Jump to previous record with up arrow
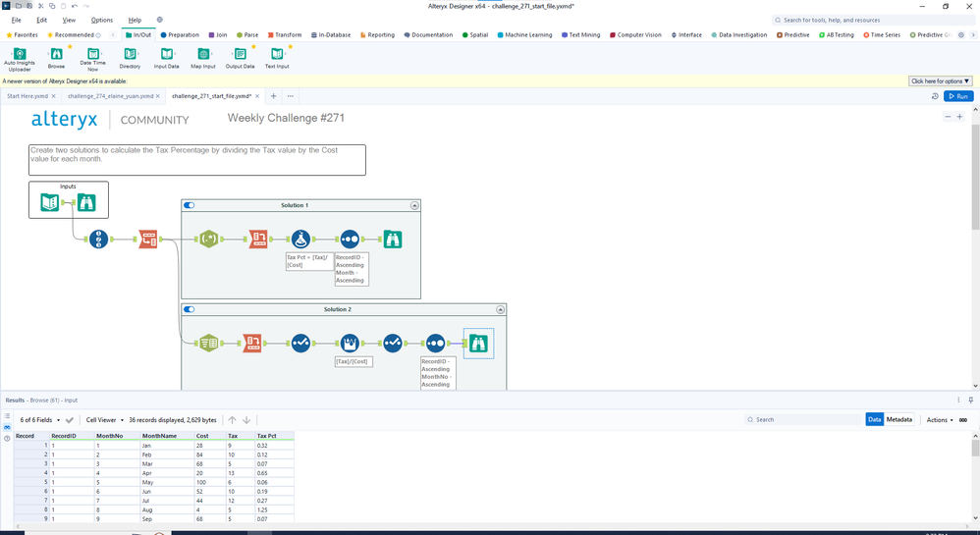980x535 pixels. pyautogui.click(x=232, y=420)
